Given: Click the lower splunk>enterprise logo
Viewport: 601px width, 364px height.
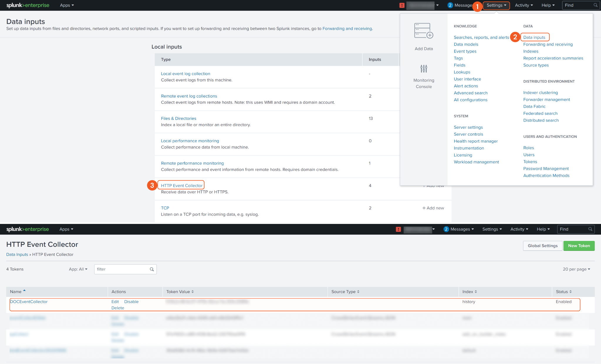Looking at the screenshot, I should click(x=28, y=229).
